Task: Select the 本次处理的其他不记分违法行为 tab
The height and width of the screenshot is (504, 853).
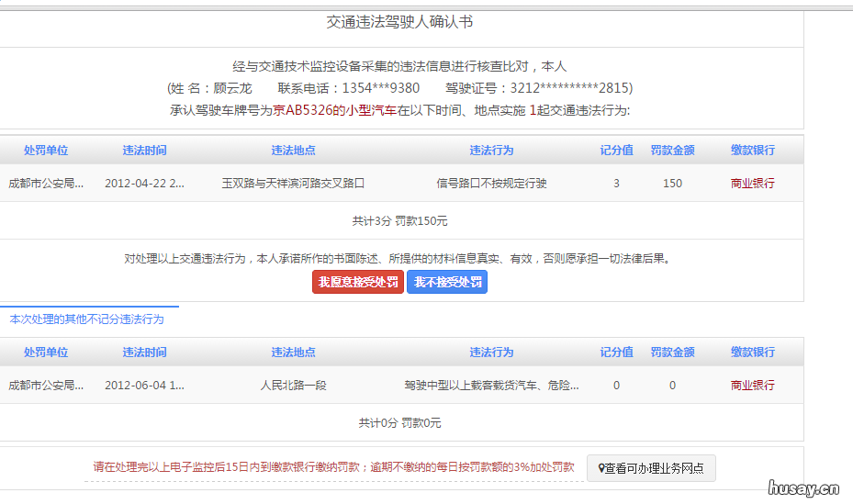Action: [87, 319]
